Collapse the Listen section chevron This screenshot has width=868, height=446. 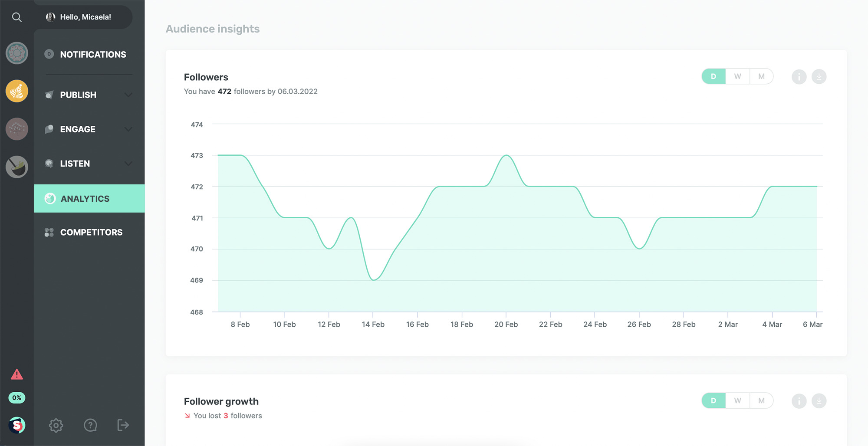click(128, 164)
